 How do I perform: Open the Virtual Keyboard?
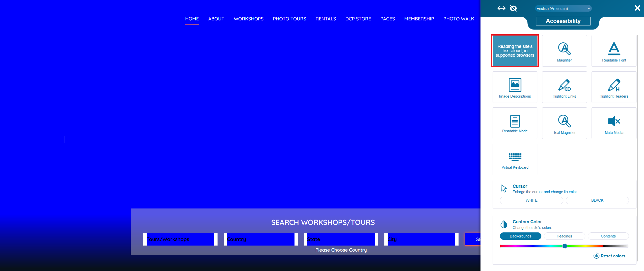515,160
